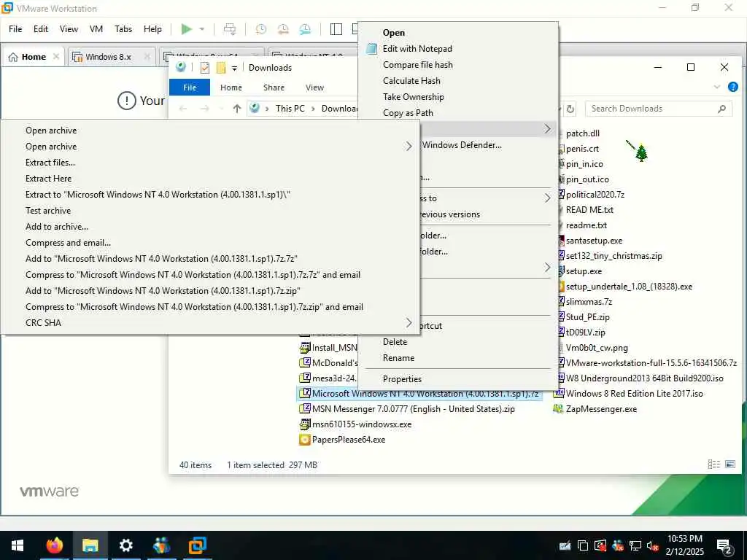This screenshot has height=560, width=747.
Task: Open Explorer help via the blue question icon
Action: [x=733, y=87]
